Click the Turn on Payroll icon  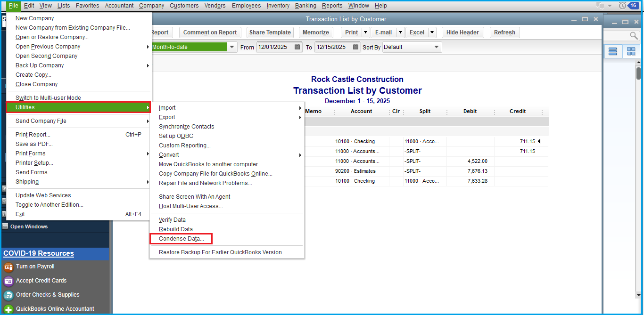tap(8, 267)
